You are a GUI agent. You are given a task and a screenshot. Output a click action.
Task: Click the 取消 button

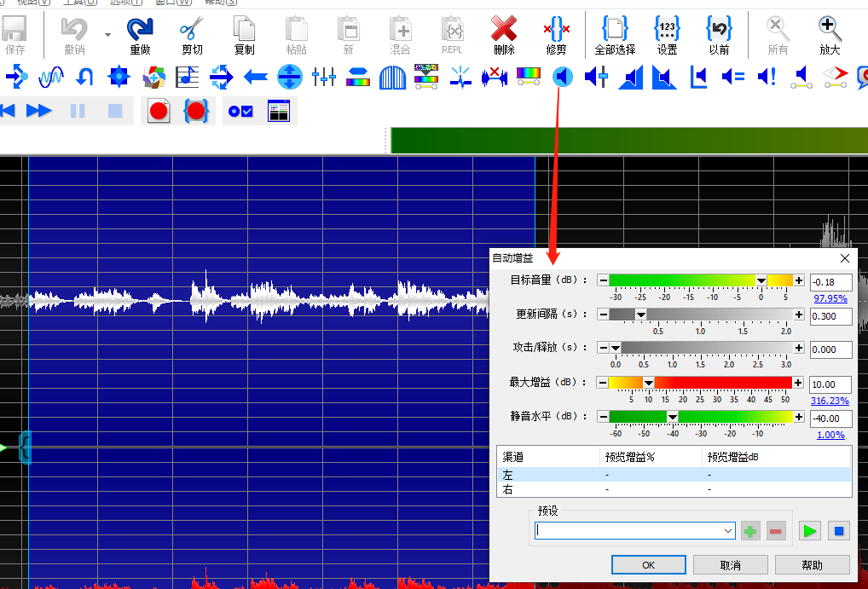click(x=731, y=565)
